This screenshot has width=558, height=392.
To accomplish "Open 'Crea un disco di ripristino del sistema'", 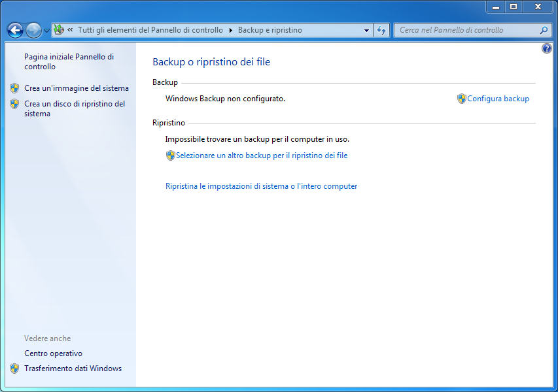I will tap(75, 108).
